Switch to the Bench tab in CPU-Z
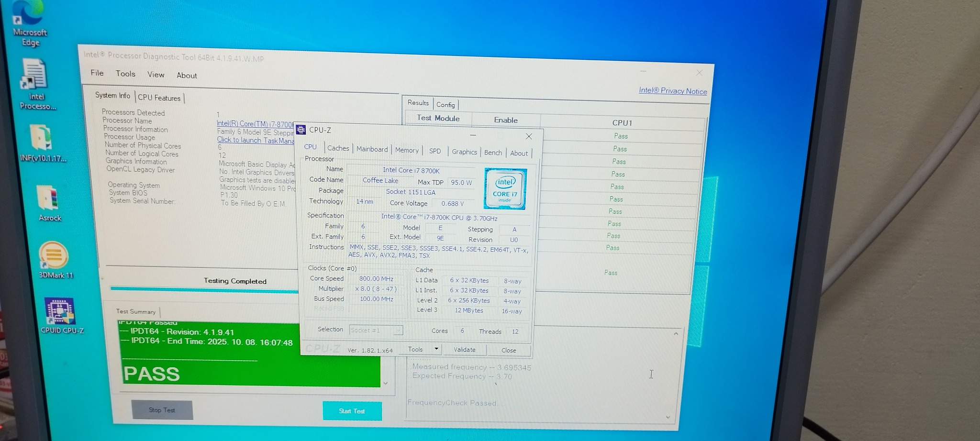Viewport: 980px width, 441px height. (x=493, y=153)
